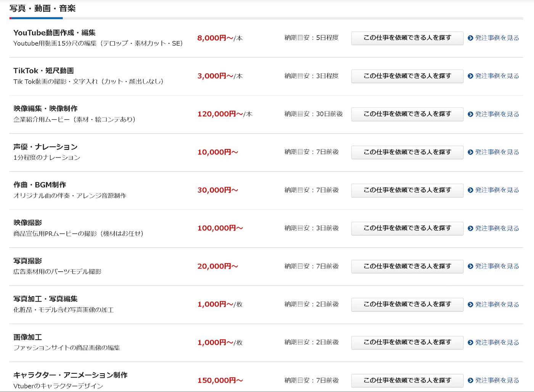Click the arrow icon in the 映像撮影 row
Screen dimensions: 534x392
click(x=470, y=228)
